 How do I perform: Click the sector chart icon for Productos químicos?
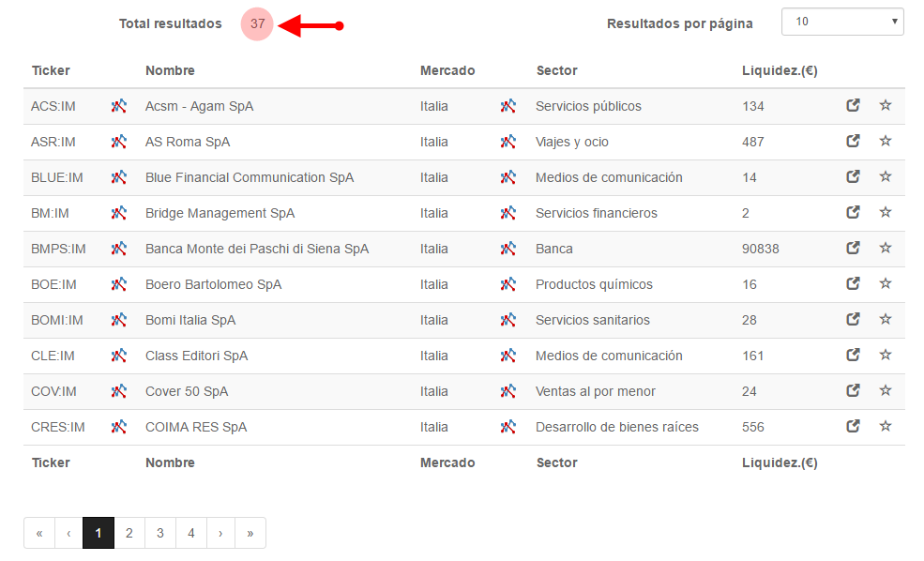click(507, 284)
